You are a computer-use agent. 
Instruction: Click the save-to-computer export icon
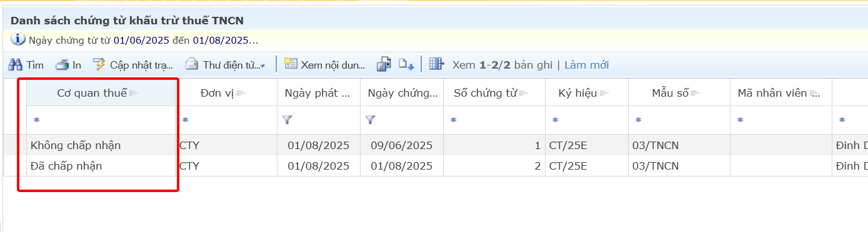pyautogui.click(x=383, y=65)
